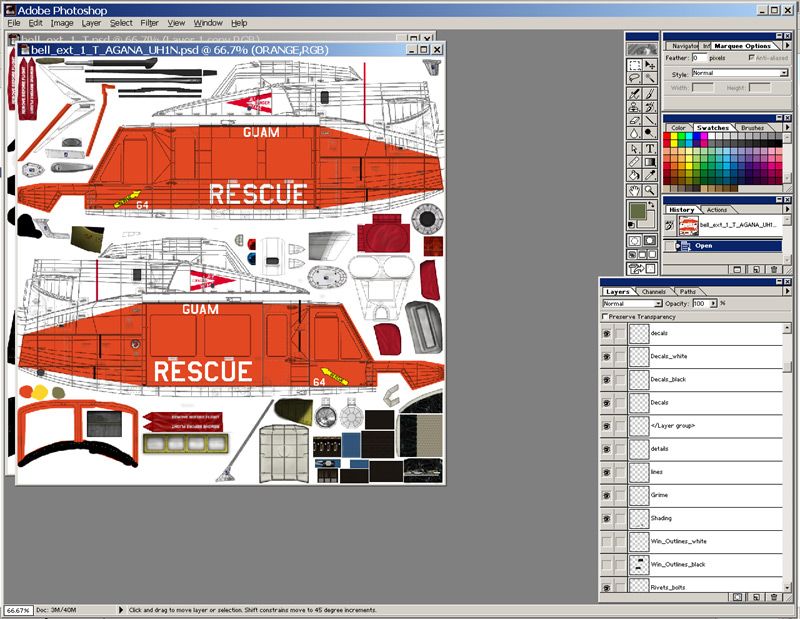Open the Filter menu

tap(149, 23)
